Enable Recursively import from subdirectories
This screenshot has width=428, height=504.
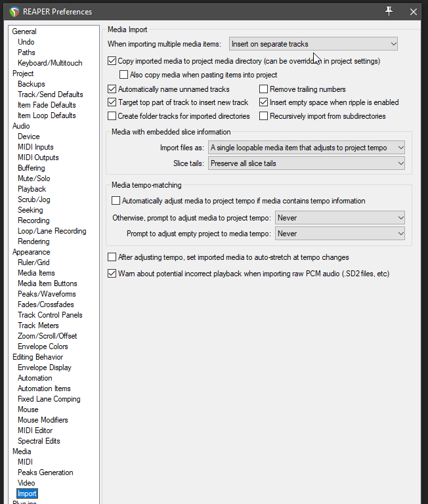[x=263, y=116]
